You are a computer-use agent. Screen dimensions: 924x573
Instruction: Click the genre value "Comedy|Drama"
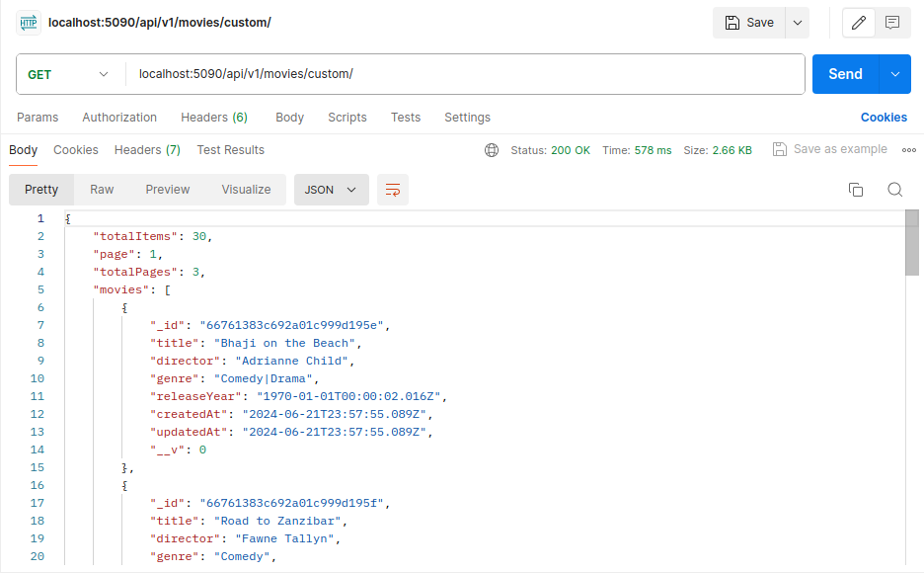[263, 378]
